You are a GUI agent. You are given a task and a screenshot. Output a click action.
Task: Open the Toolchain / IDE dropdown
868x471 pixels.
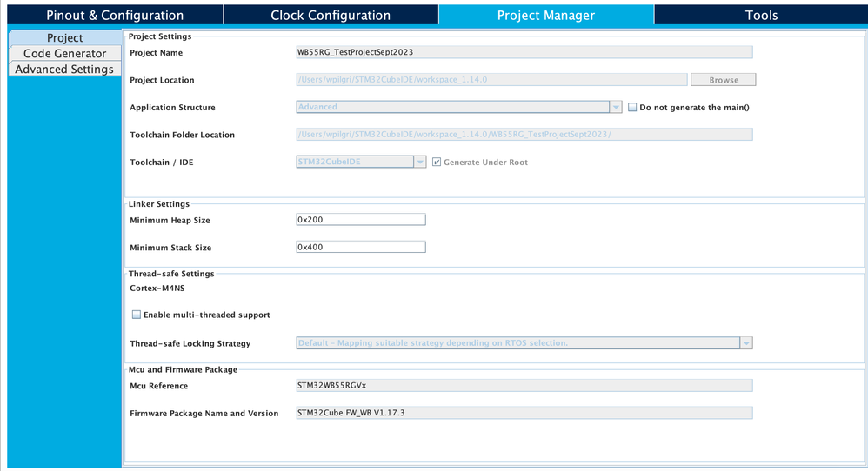pyautogui.click(x=361, y=162)
